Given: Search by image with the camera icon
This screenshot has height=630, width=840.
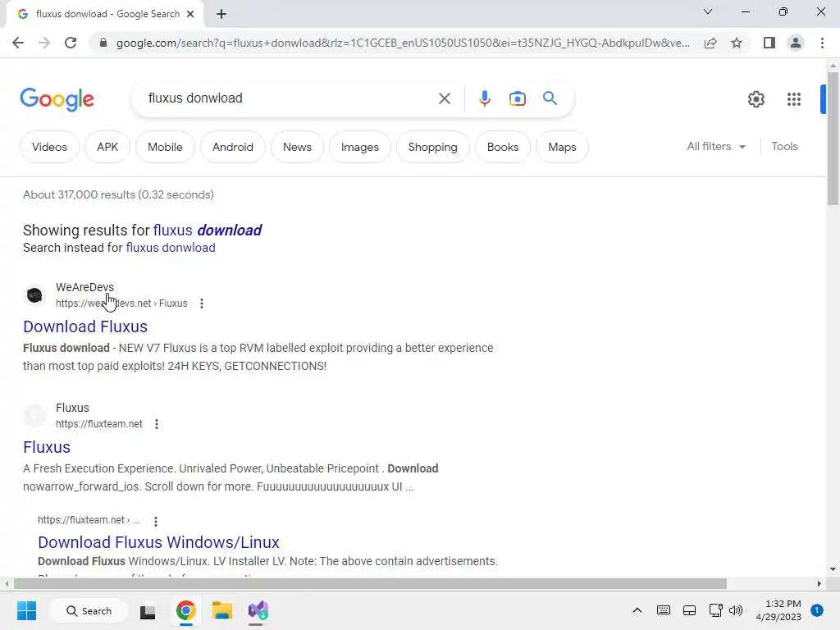Looking at the screenshot, I should pos(518,98).
